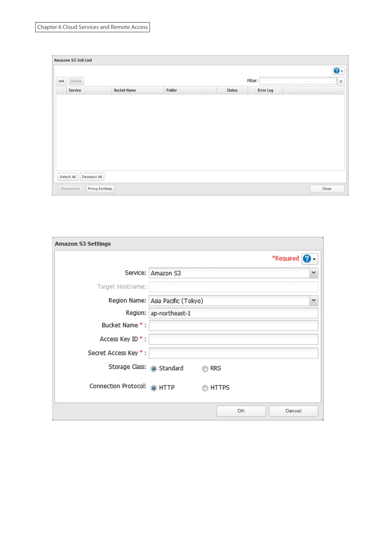Click the Amazon S3 Settings title

tap(83, 244)
